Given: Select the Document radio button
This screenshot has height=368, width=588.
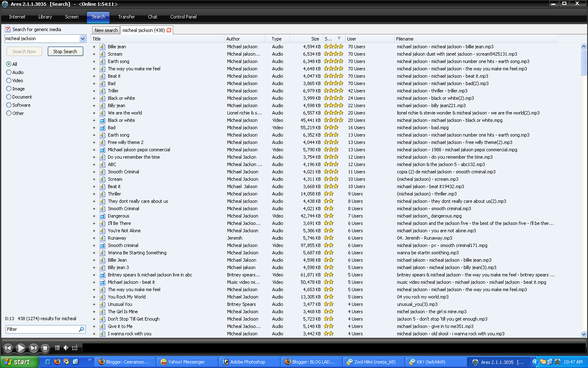Looking at the screenshot, I should [x=9, y=97].
